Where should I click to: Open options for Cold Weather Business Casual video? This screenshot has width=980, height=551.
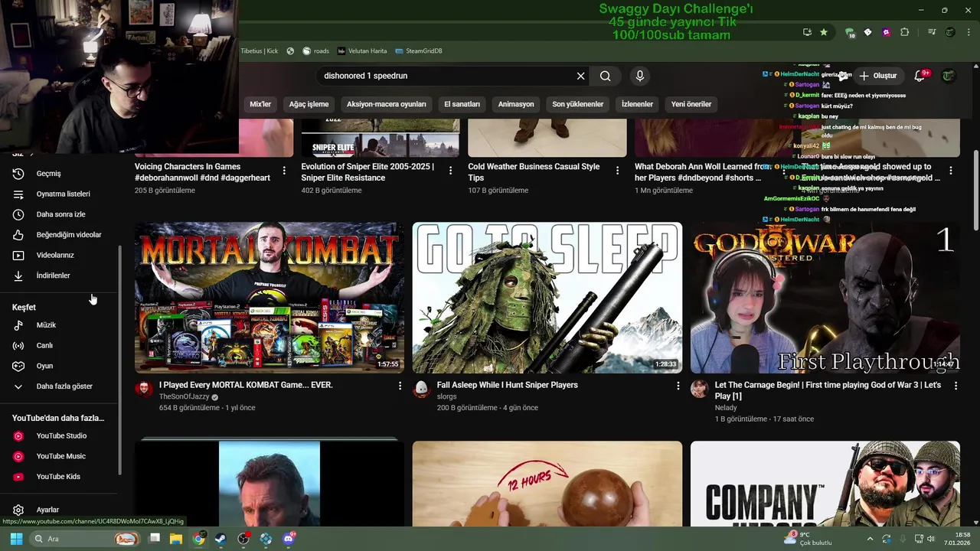point(617,171)
